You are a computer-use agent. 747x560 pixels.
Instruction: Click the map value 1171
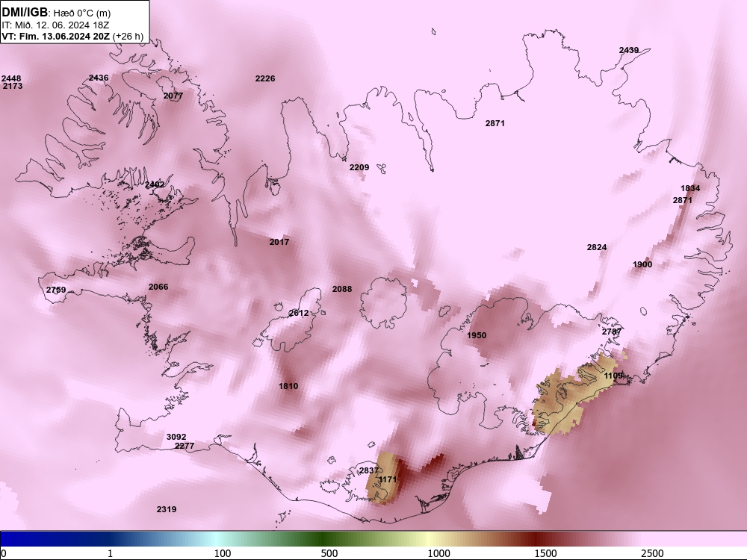pyautogui.click(x=387, y=479)
